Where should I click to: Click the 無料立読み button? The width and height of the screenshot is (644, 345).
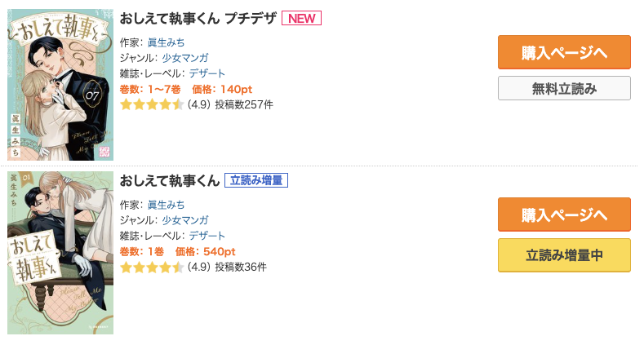pyautogui.click(x=564, y=88)
